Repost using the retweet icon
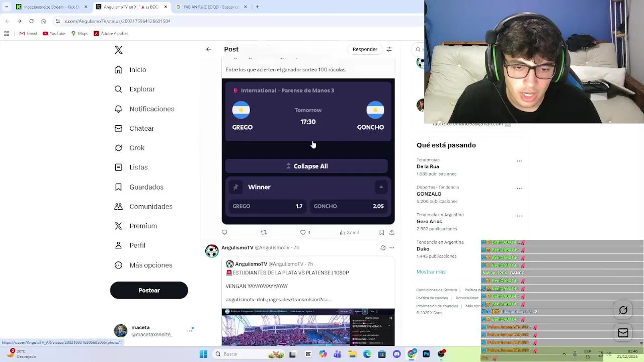 (x=264, y=232)
